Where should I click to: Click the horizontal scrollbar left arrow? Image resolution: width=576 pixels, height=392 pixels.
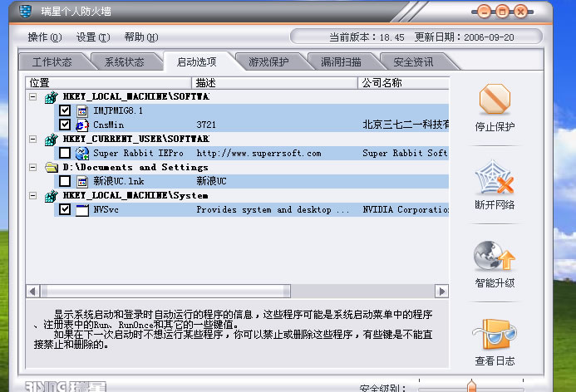(32, 292)
